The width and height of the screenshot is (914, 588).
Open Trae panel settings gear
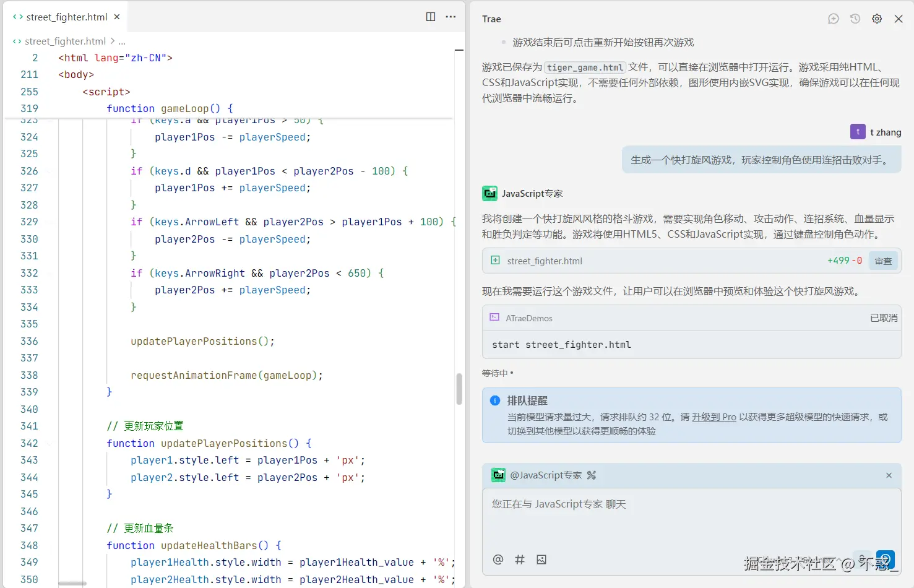(877, 19)
